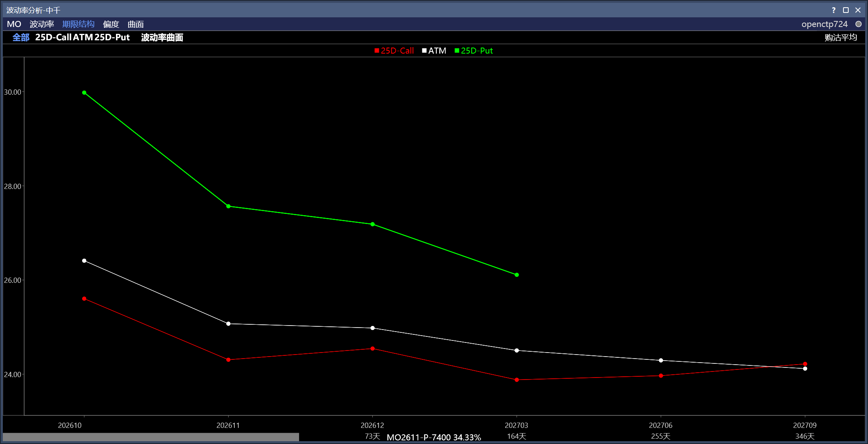Click the 255天 days label
Screen dimensions: 868x444
(661, 436)
